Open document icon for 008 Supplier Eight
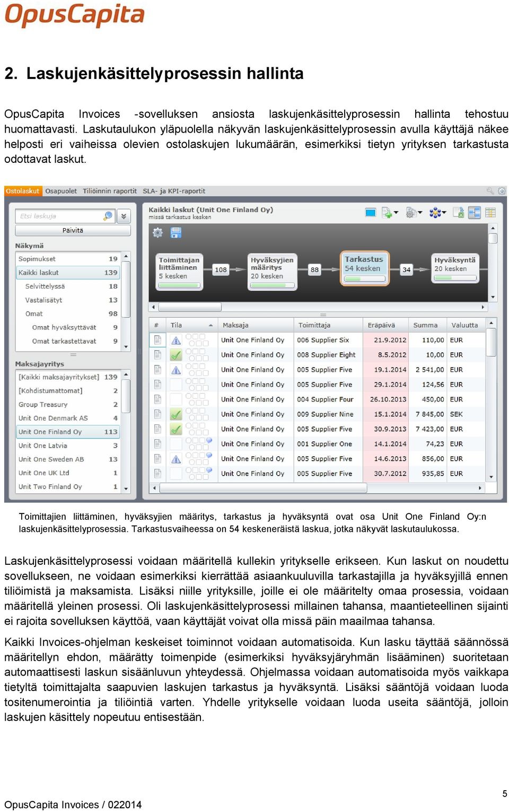Image resolution: width=509 pixels, height=812 pixels. [x=157, y=355]
